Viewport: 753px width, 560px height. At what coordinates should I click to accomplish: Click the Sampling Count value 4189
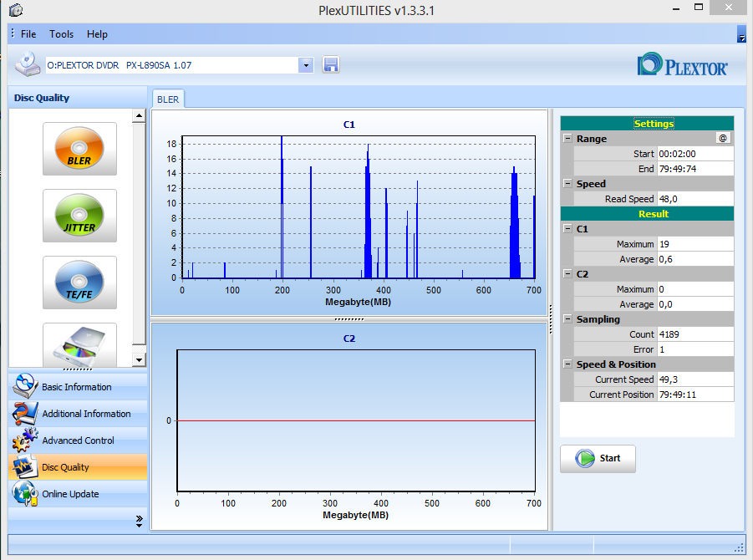pos(694,334)
